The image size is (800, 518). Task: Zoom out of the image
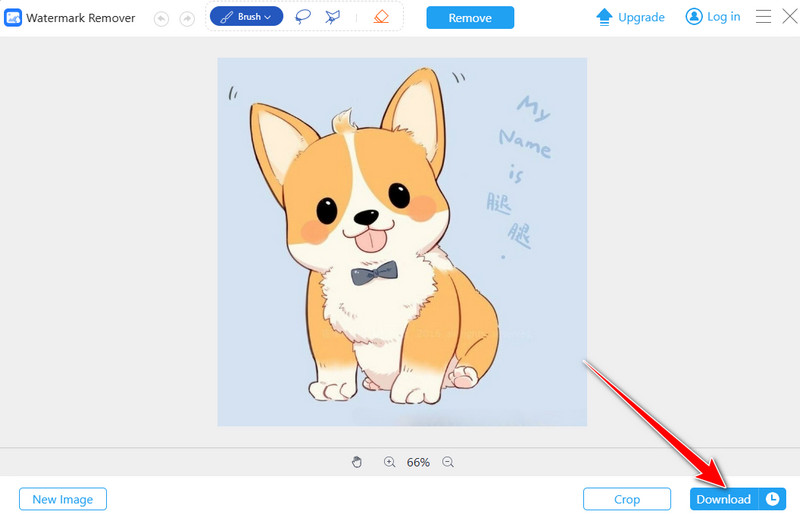tap(448, 462)
